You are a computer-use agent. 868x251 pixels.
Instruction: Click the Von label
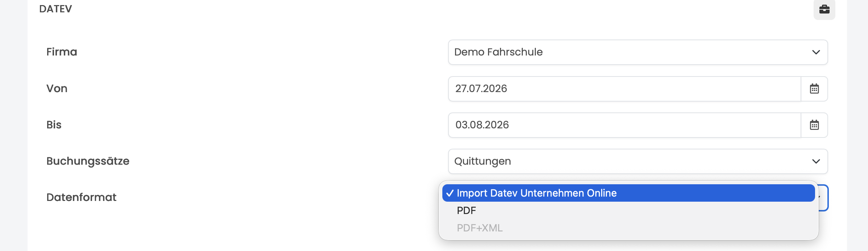click(57, 89)
